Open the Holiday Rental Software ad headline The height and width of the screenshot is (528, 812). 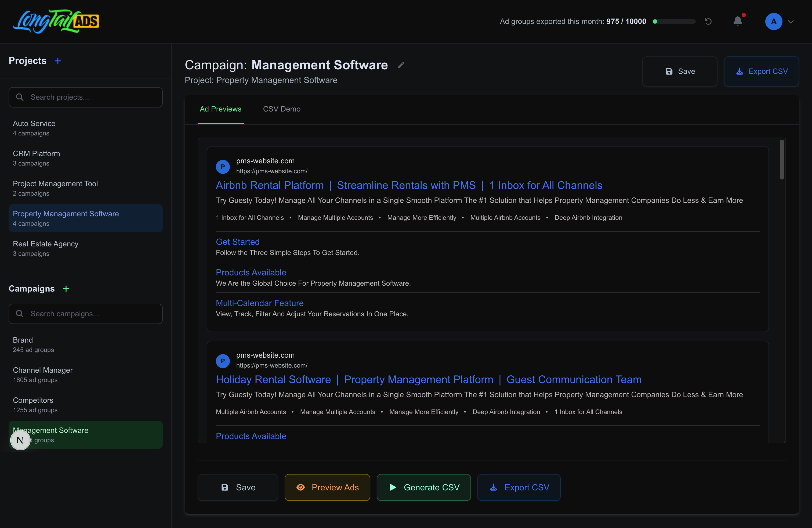coord(429,379)
